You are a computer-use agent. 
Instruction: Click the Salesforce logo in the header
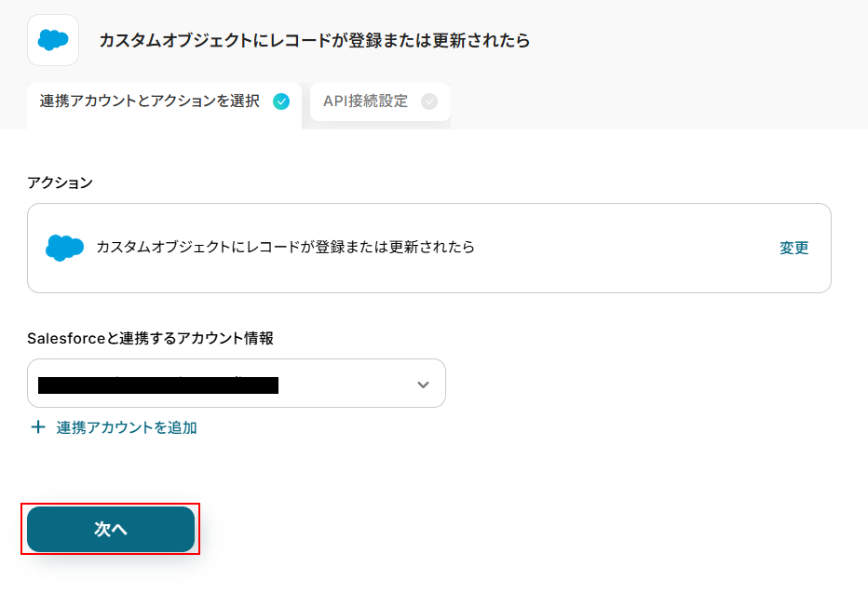pyautogui.click(x=53, y=40)
